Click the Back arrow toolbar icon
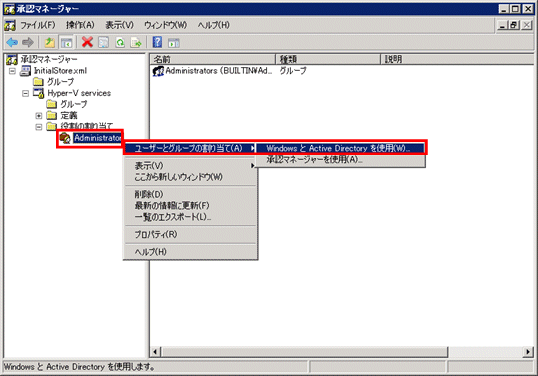The image size is (538, 376). pos(12,43)
